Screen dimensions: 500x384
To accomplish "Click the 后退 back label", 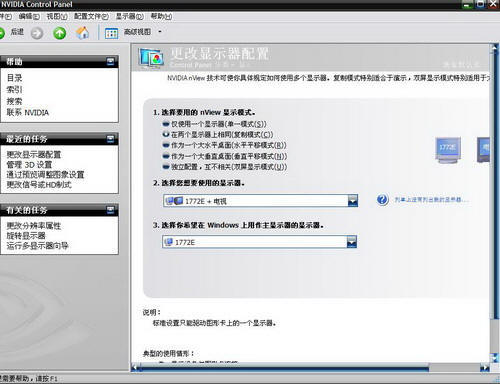I will pos(17,32).
